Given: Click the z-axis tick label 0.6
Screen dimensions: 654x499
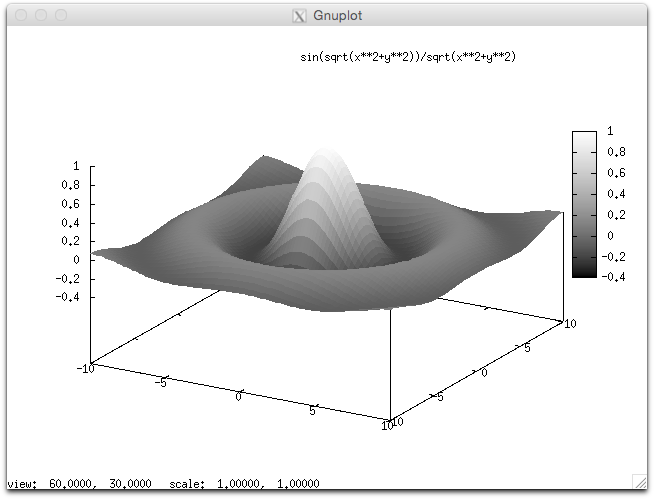Looking at the screenshot, I should click(x=70, y=204).
